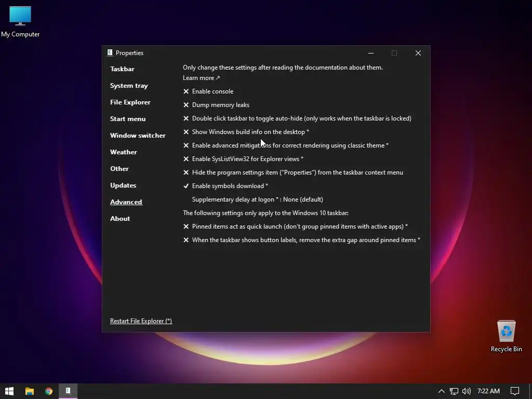This screenshot has width=532, height=399.
Task: Switch to the Start menu section
Action: [128, 119]
